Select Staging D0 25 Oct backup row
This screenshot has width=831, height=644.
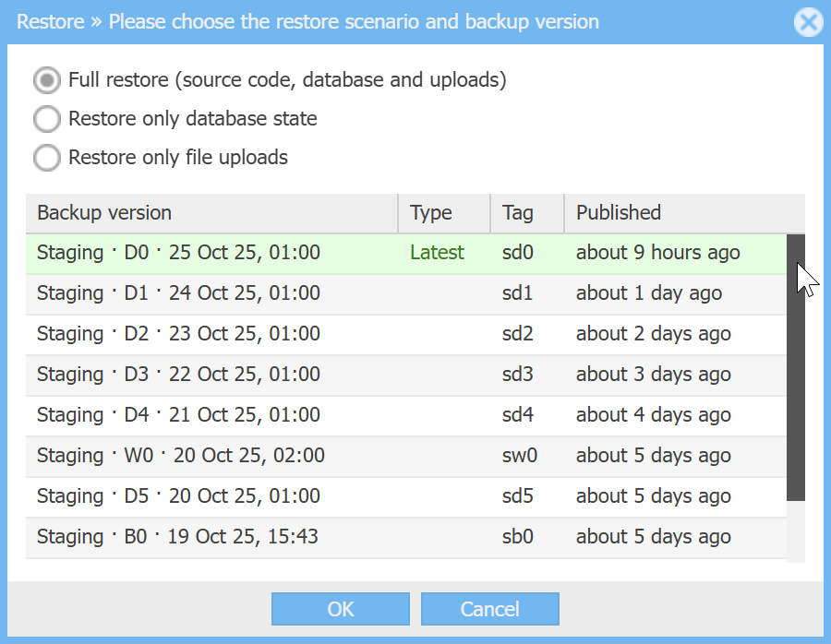click(178, 253)
